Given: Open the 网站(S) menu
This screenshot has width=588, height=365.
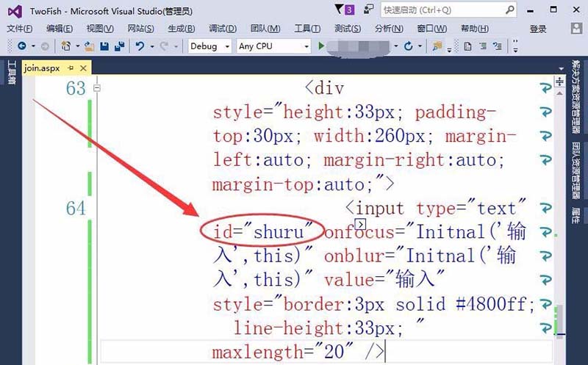Looking at the screenshot, I should tap(140, 29).
